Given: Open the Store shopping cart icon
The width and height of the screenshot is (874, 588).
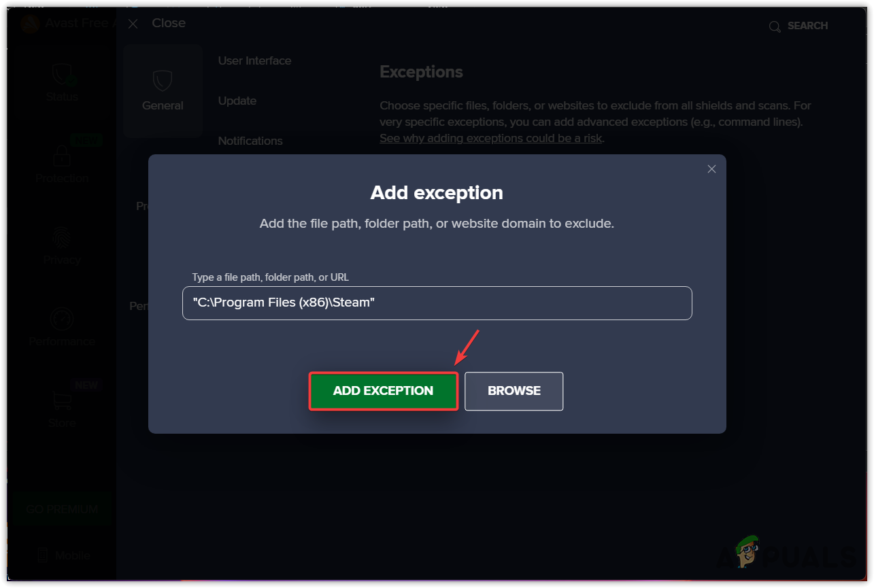Looking at the screenshot, I should click(x=62, y=400).
